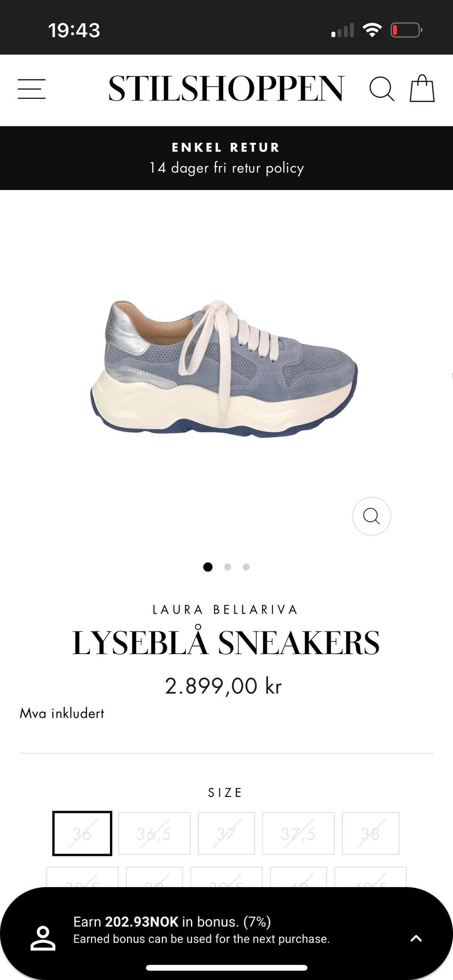
Task: Tap the Enkel Retur policy banner
Action: (x=226, y=158)
